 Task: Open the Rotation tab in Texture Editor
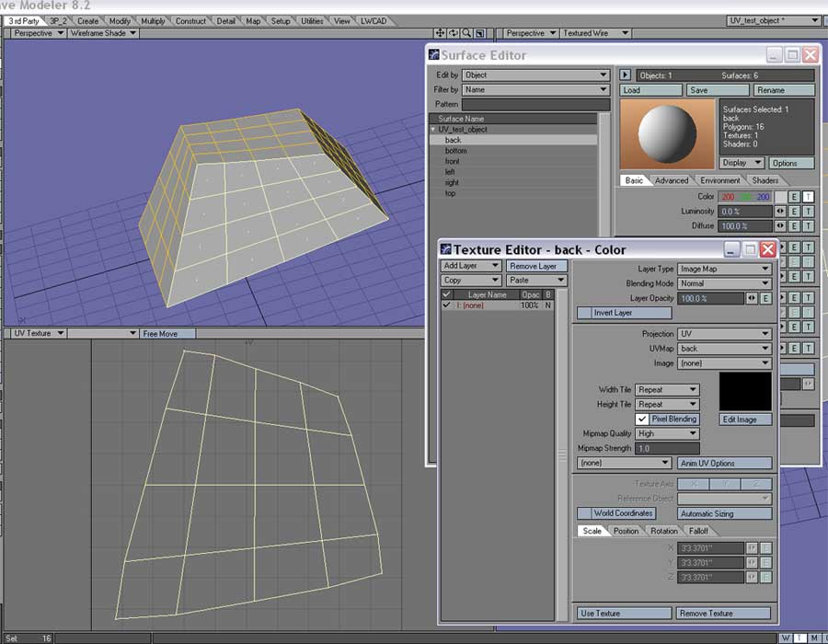click(x=663, y=531)
